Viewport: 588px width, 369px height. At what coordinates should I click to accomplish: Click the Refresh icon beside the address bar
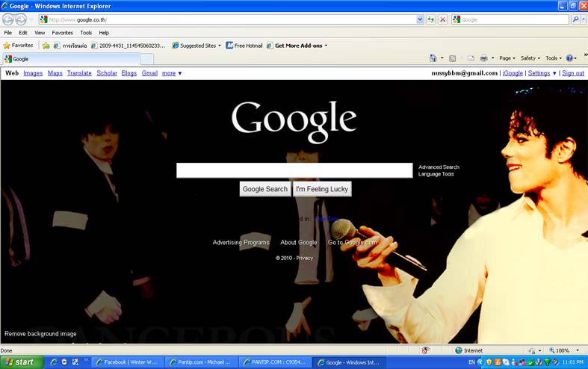tap(431, 19)
